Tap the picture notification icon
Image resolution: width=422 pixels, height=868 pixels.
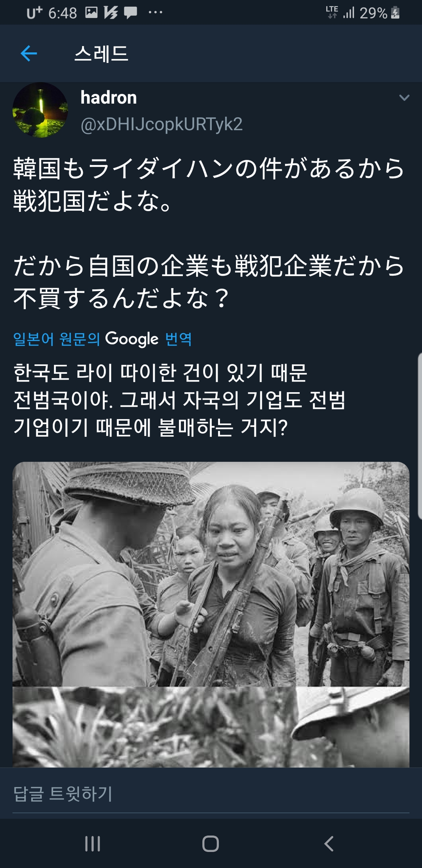tap(91, 13)
